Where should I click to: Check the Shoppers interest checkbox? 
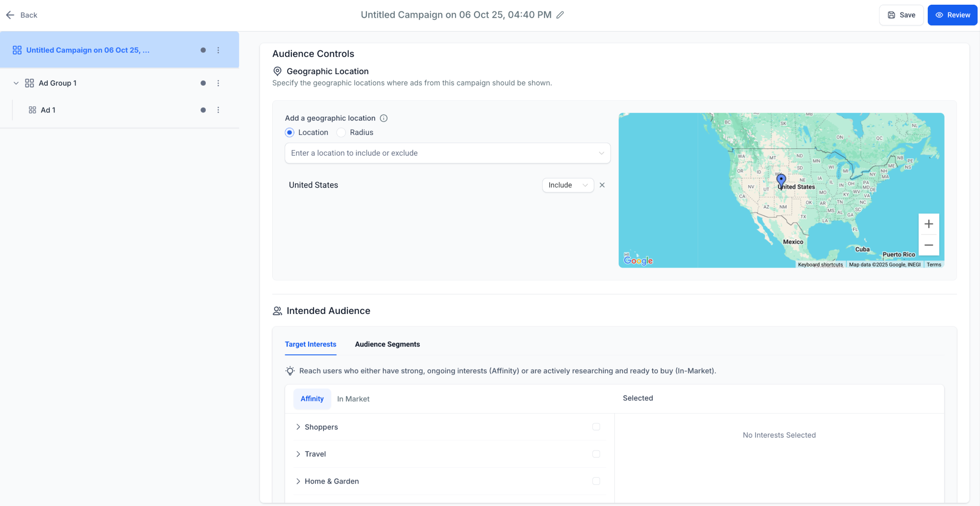click(x=596, y=427)
